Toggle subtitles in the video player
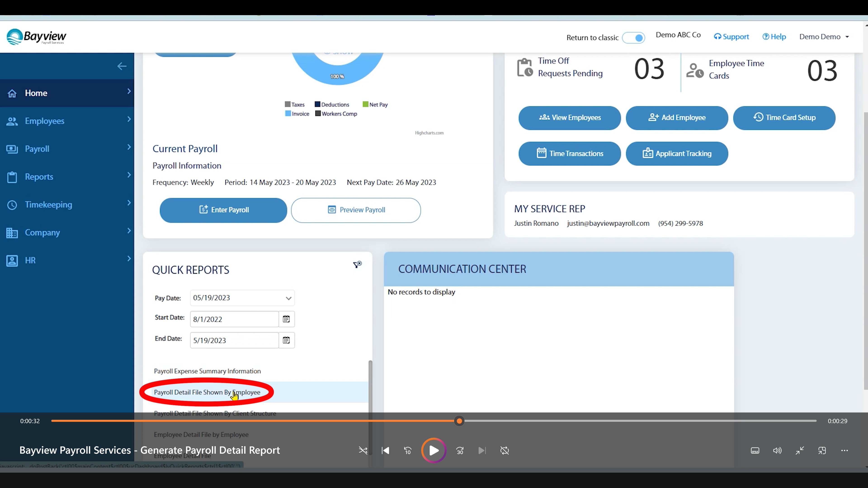The width and height of the screenshot is (868, 488). [755, 451]
